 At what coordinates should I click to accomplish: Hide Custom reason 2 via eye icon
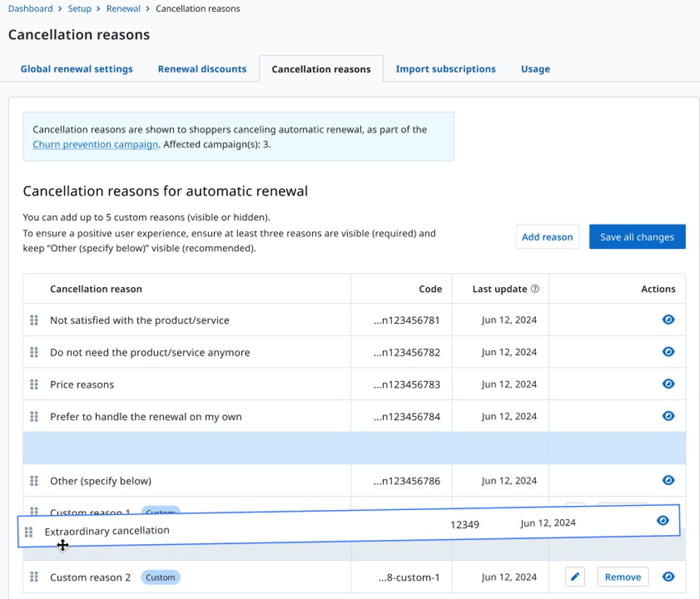[x=668, y=577]
